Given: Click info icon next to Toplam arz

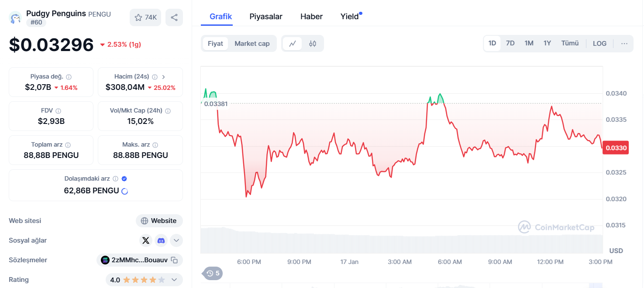Looking at the screenshot, I should [68, 145].
